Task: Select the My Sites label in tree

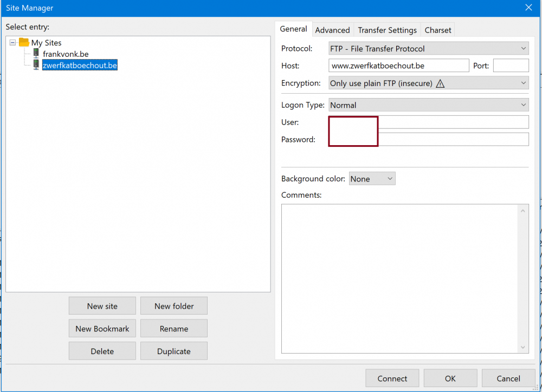Action: [x=46, y=43]
